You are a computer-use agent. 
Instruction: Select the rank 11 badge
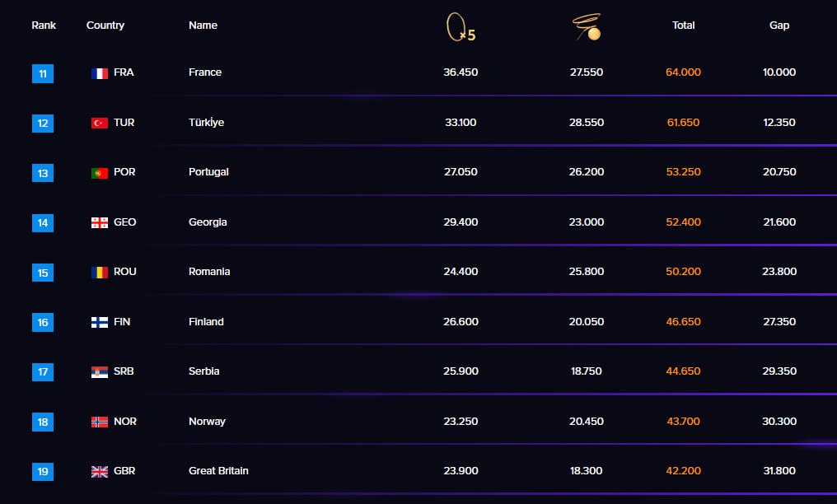click(43, 73)
